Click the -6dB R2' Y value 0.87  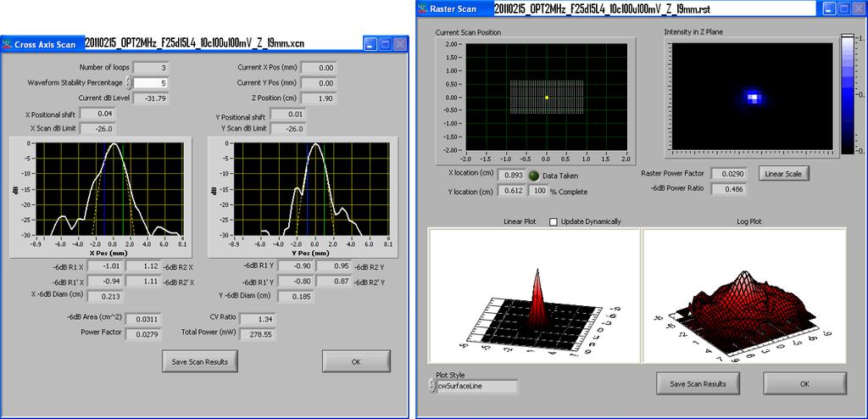334,282
